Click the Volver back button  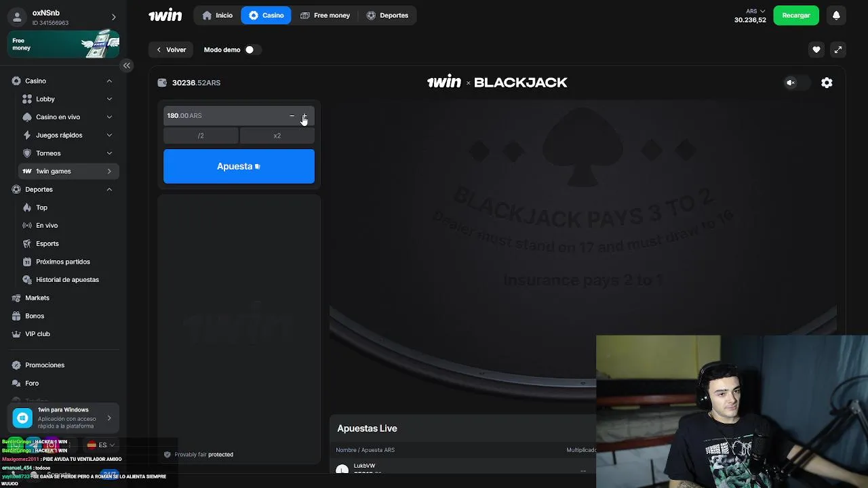tap(171, 49)
